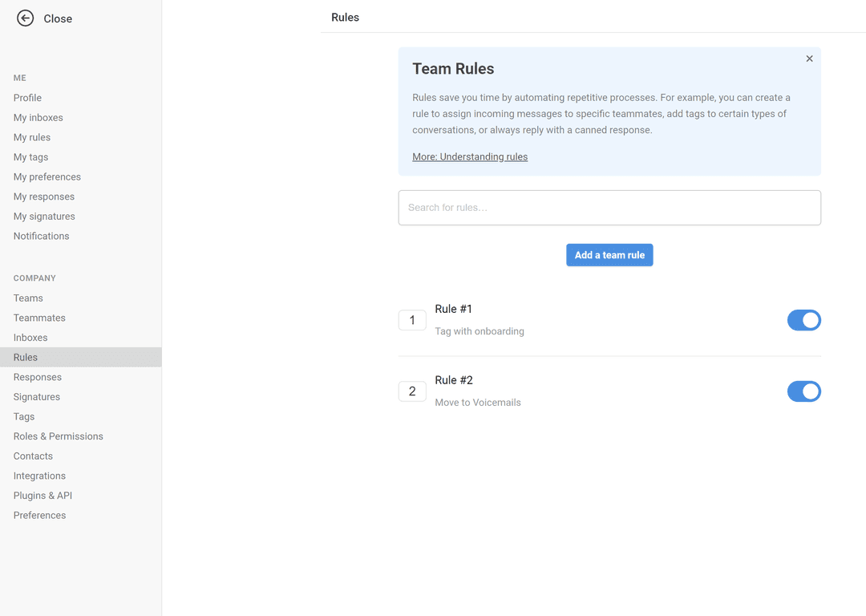Click the back arrow Close icon
The image size is (866, 616).
(x=26, y=18)
